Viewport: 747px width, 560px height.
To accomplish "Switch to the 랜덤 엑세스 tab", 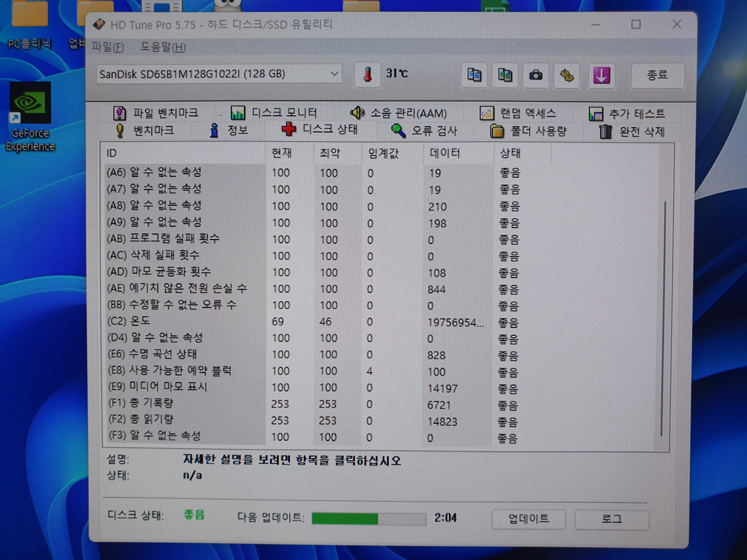I will coord(518,113).
